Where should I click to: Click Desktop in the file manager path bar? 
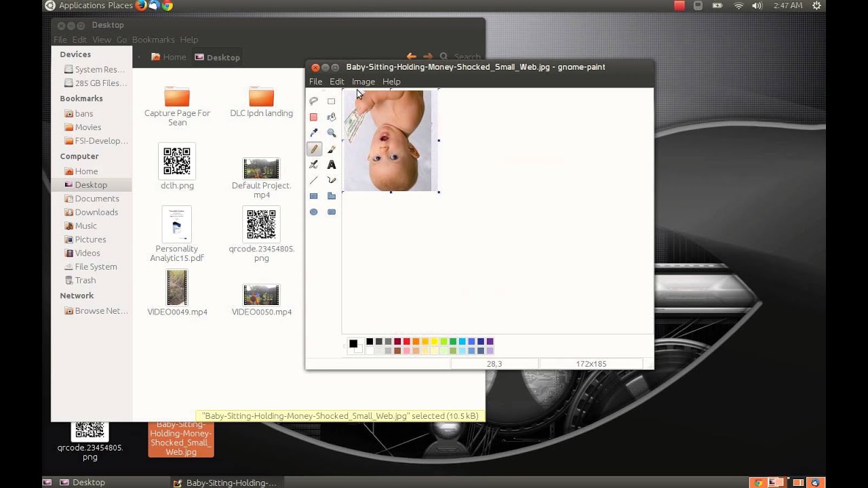click(217, 57)
